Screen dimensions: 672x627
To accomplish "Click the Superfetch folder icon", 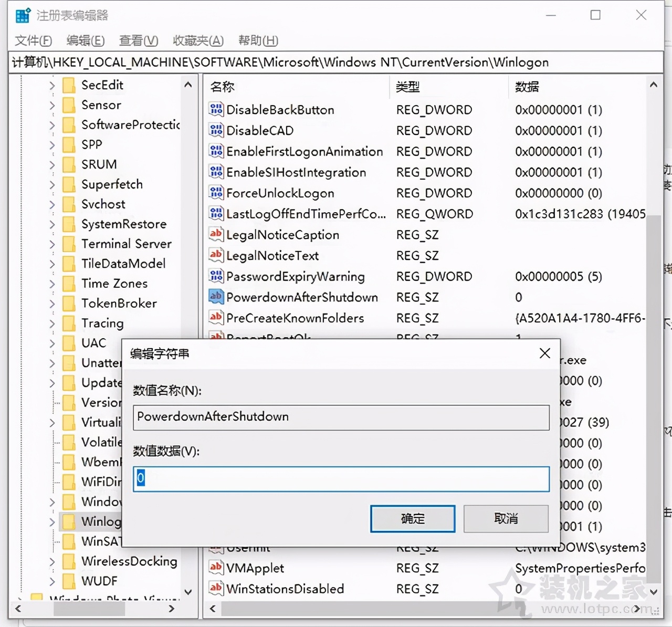I will [69, 184].
